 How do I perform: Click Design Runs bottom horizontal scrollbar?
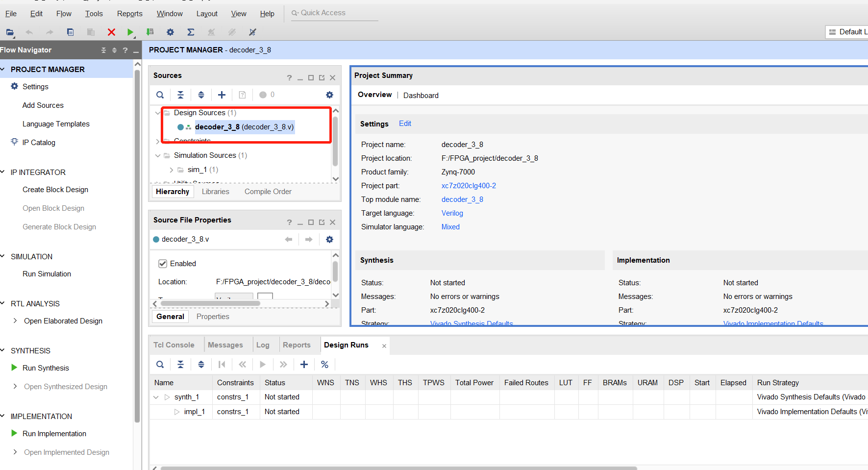(x=398, y=468)
